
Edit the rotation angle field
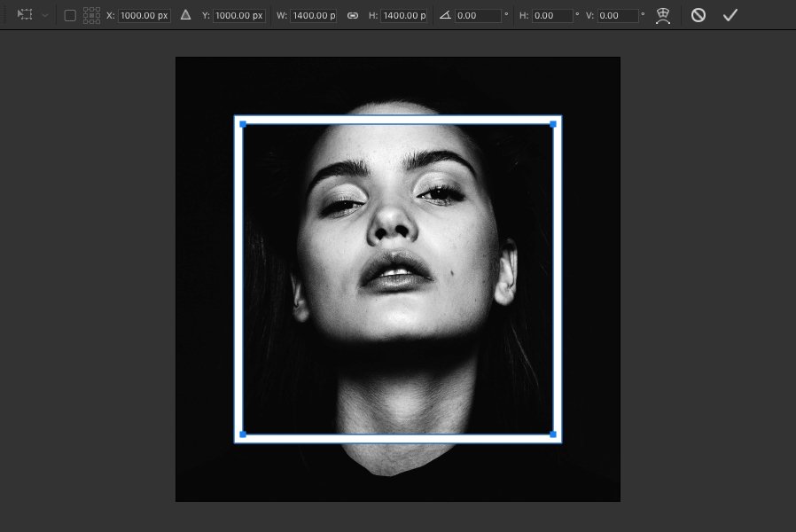(x=478, y=16)
